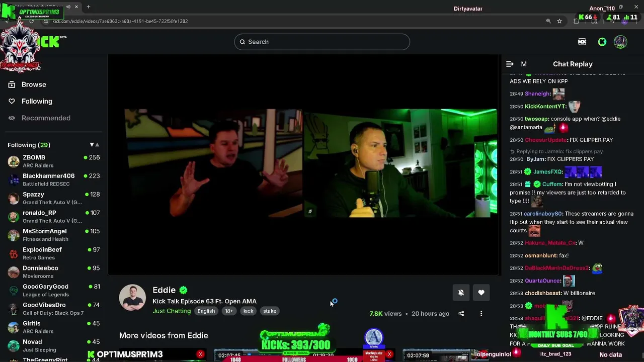This screenshot has width=644, height=362.
Task: Click carolinaboy80 username in chat
Action: point(543,214)
